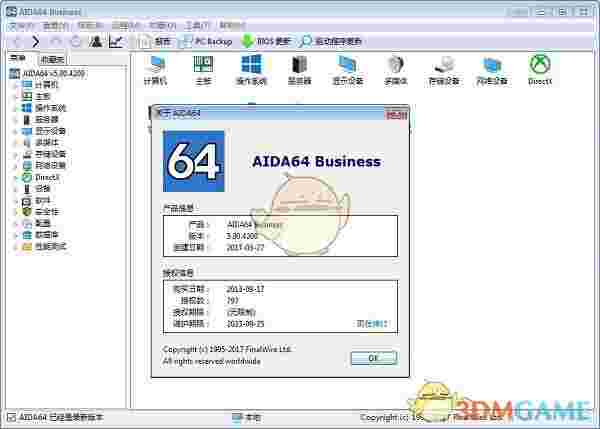This screenshot has height=429, width=600.
Task: Open the 远程 Remote menu
Action: click(x=125, y=26)
